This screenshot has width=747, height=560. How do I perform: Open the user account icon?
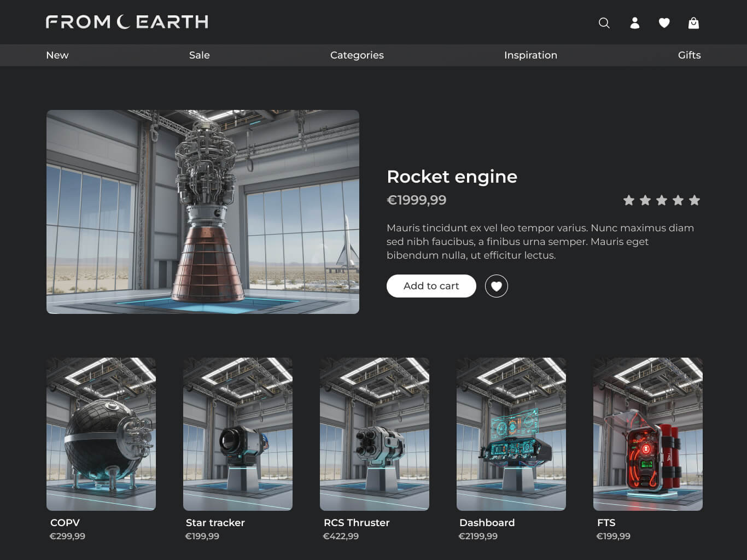coord(634,23)
